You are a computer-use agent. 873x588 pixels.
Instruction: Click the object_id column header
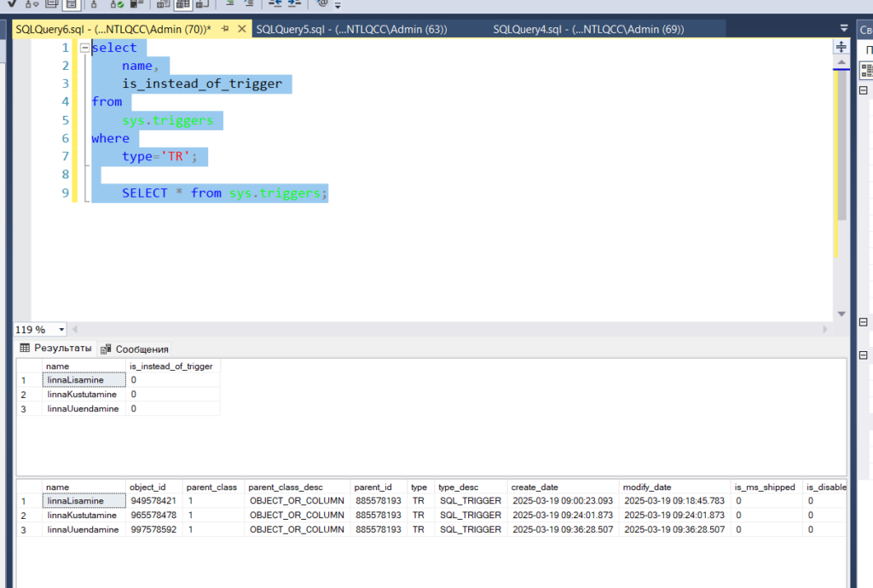[x=153, y=487]
